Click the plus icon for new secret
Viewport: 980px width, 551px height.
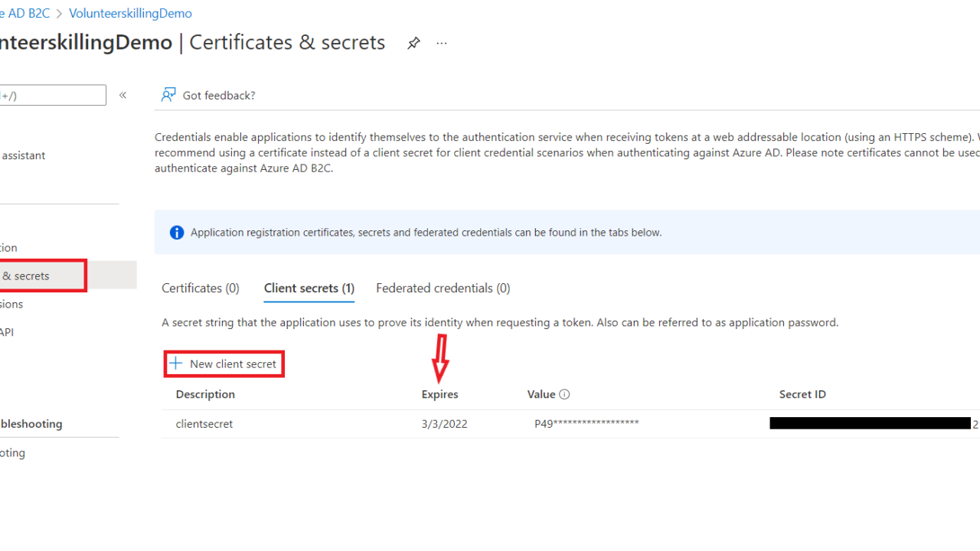pos(176,364)
